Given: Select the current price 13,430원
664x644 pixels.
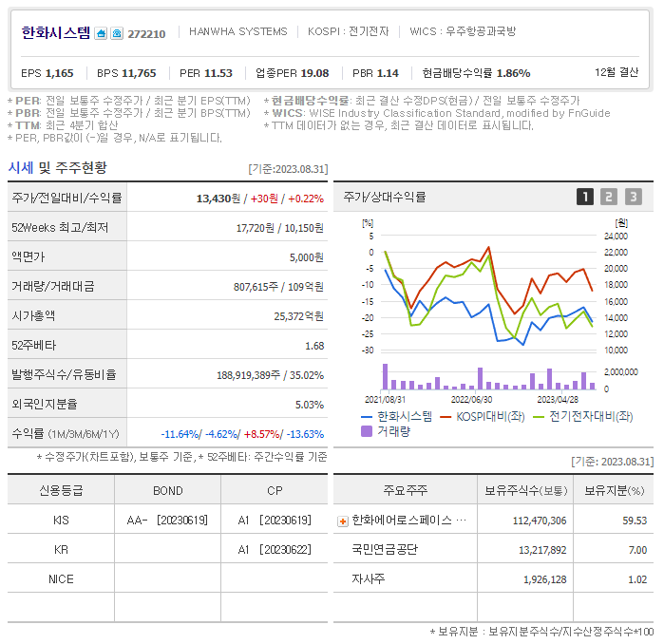Looking at the screenshot, I should [218, 199].
